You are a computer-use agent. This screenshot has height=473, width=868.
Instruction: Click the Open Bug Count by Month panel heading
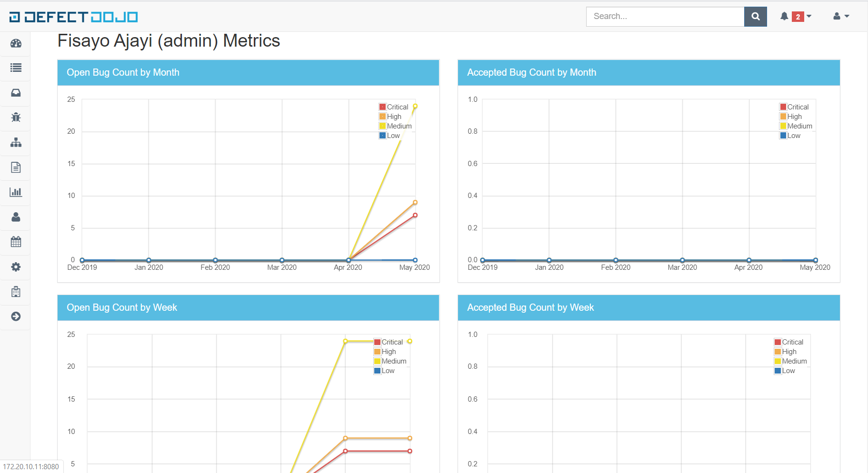[248, 73]
